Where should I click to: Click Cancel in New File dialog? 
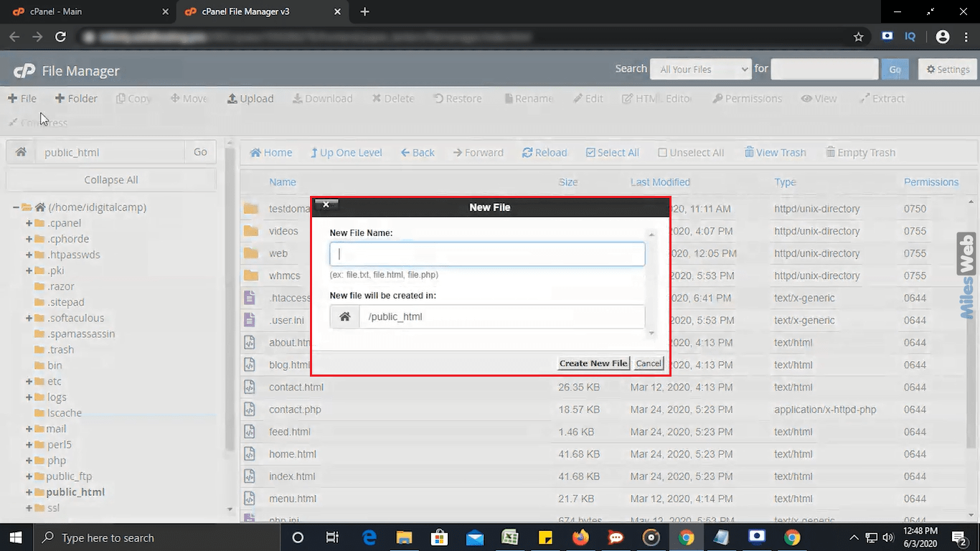[x=649, y=363]
